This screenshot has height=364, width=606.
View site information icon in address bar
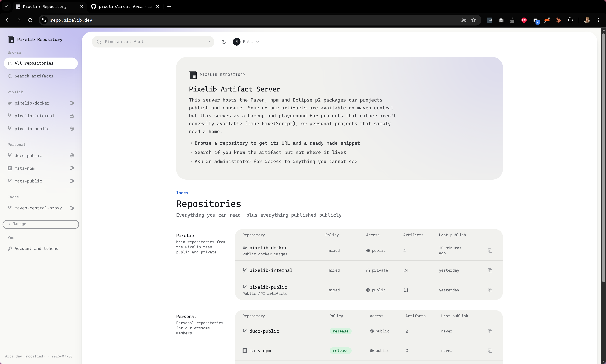(44, 20)
